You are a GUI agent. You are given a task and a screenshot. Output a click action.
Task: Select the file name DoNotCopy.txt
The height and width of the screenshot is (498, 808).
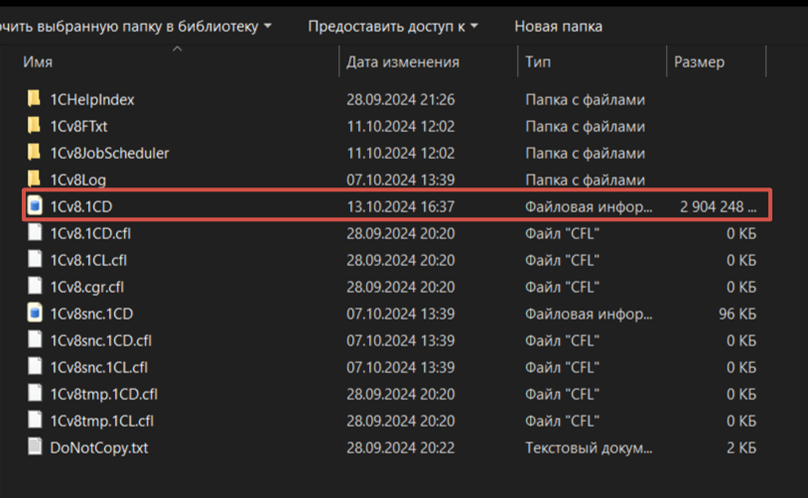[99, 448]
